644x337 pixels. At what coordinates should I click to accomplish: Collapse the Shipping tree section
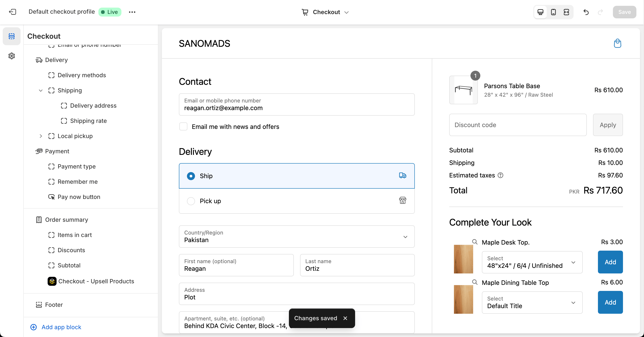[40, 90]
